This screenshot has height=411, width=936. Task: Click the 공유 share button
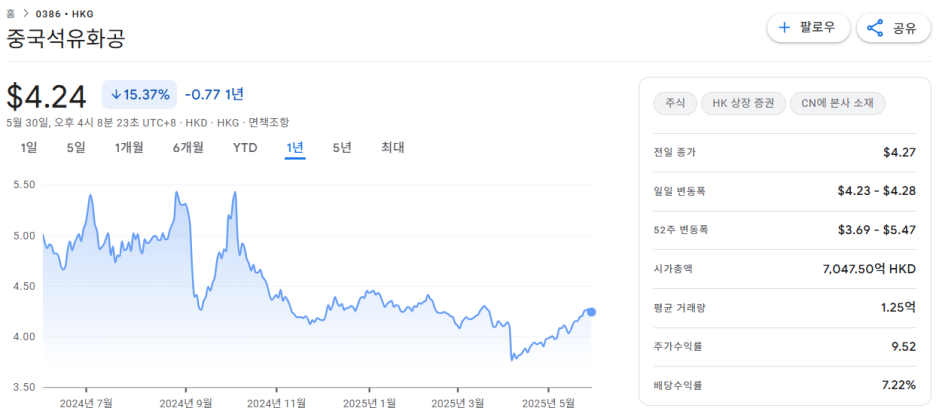tap(893, 28)
